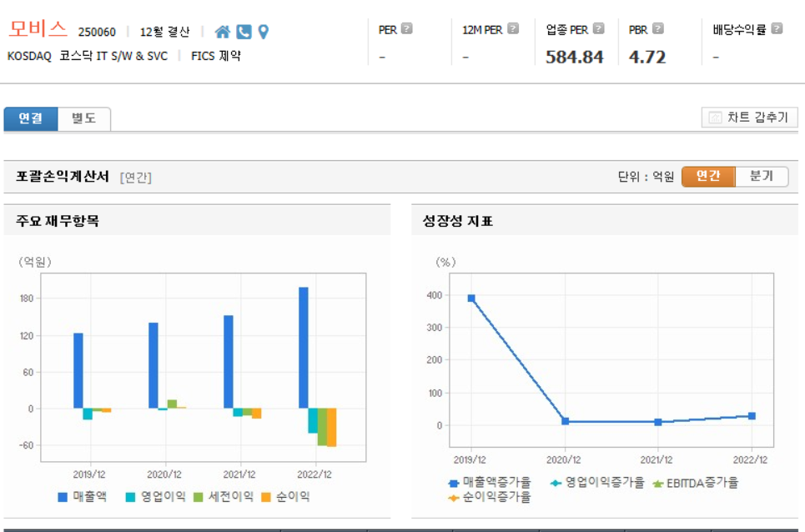
Task: Select 연간 in the unit toggle
Action: click(x=707, y=177)
